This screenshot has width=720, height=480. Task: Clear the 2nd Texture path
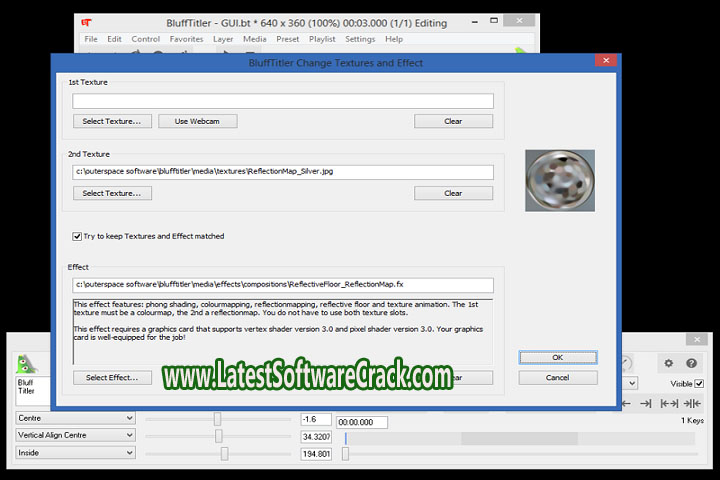click(x=453, y=193)
